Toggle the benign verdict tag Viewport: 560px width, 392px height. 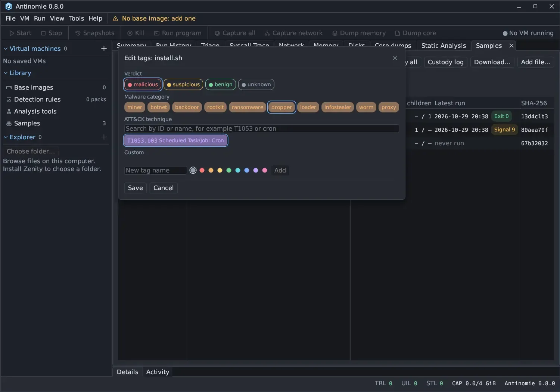pyautogui.click(x=221, y=84)
